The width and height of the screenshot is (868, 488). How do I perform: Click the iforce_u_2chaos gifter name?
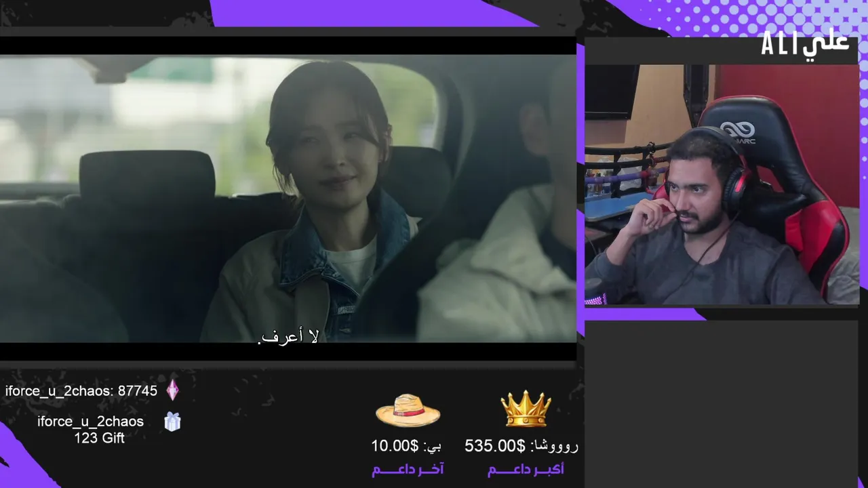(x=90, y=422)
